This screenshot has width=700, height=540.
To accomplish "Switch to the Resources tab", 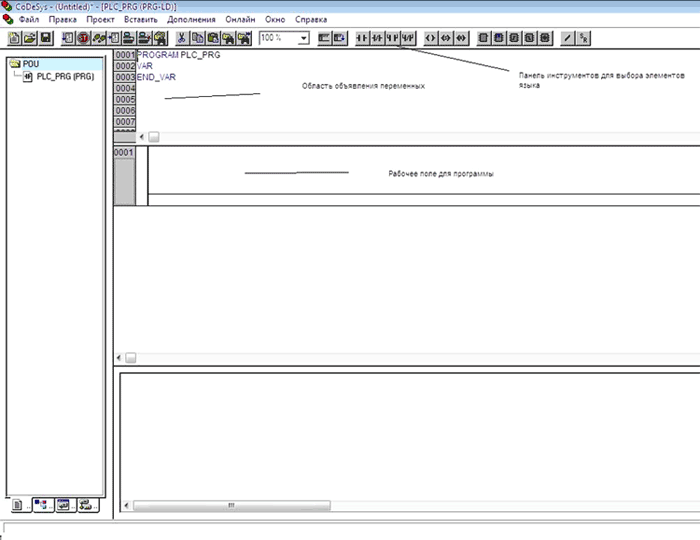I will (x=88, y=505).
